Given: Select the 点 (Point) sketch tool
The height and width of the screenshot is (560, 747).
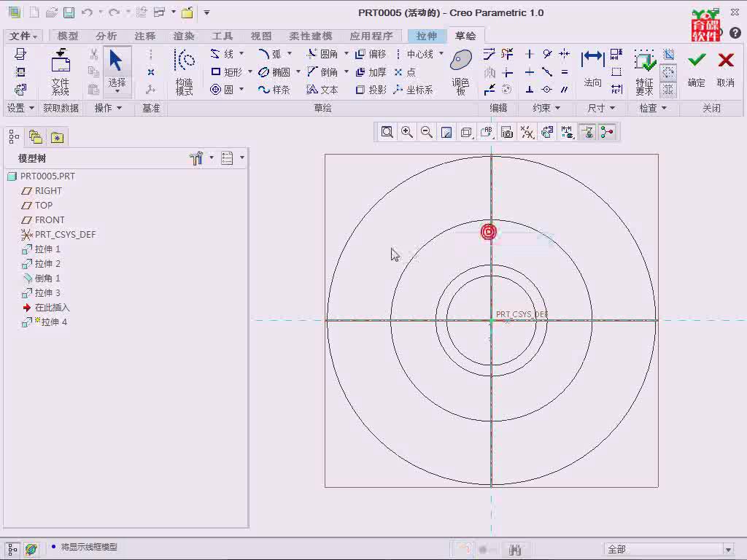Looking at the screenshot, I should (x=405, y=72).
